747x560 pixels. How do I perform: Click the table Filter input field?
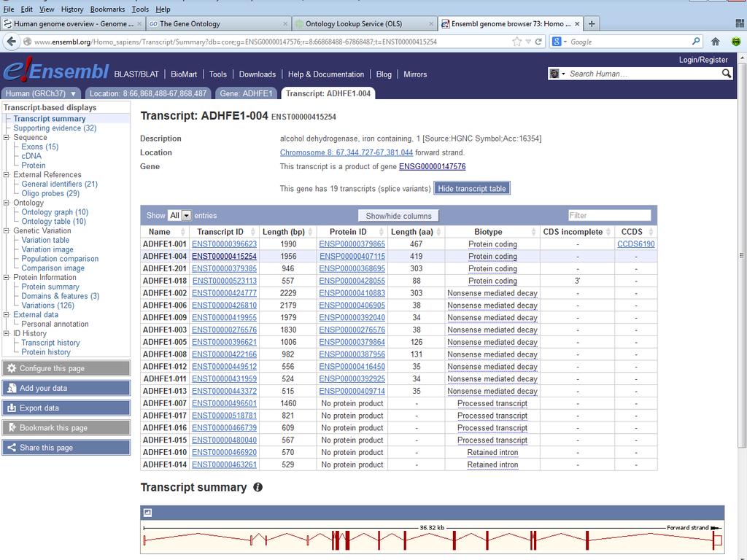tap(609, 215)
